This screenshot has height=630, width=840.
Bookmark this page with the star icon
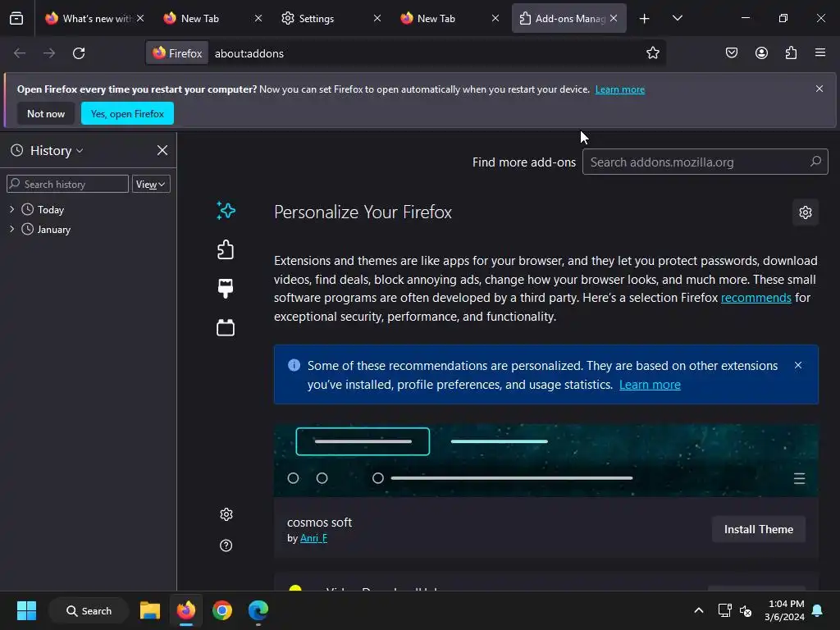pos(652,53)
